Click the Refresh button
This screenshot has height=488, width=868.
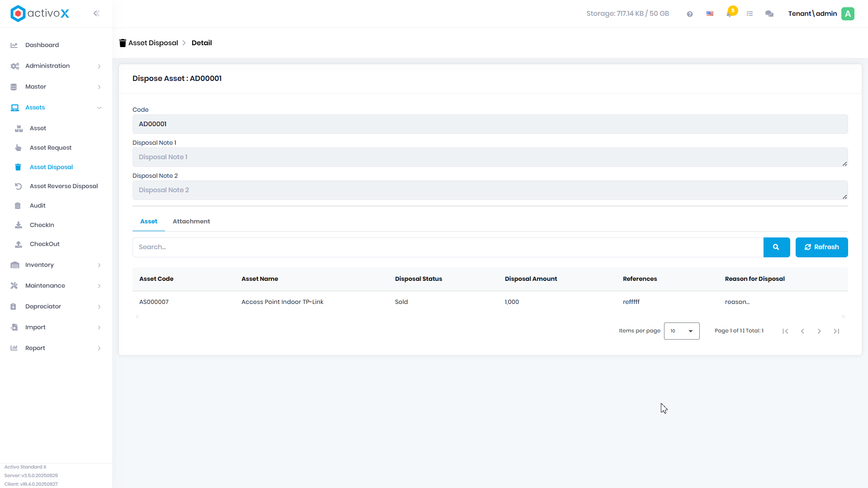point(821,247)
